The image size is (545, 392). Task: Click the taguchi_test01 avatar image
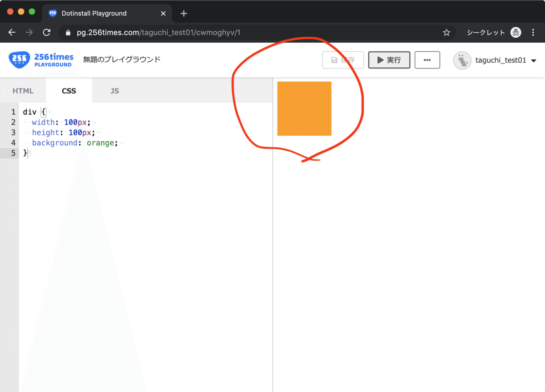pos(462,60)
